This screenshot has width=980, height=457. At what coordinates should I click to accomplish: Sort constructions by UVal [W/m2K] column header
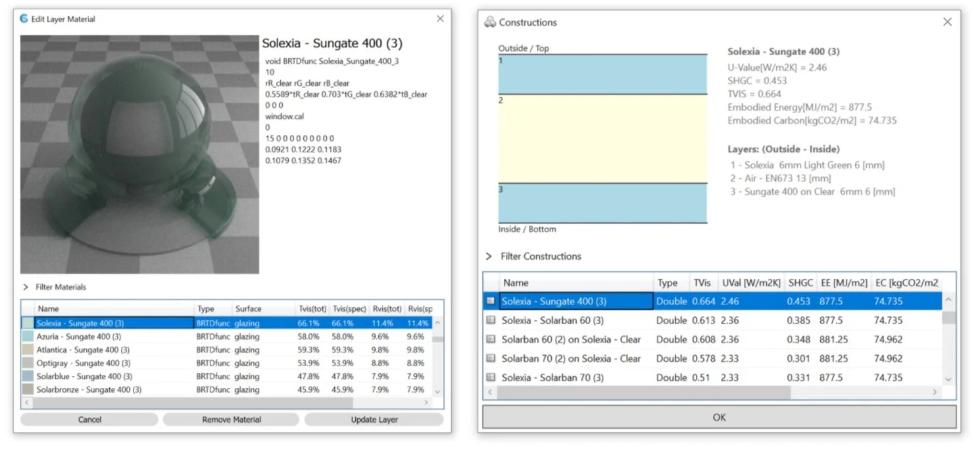click(751, 283)
